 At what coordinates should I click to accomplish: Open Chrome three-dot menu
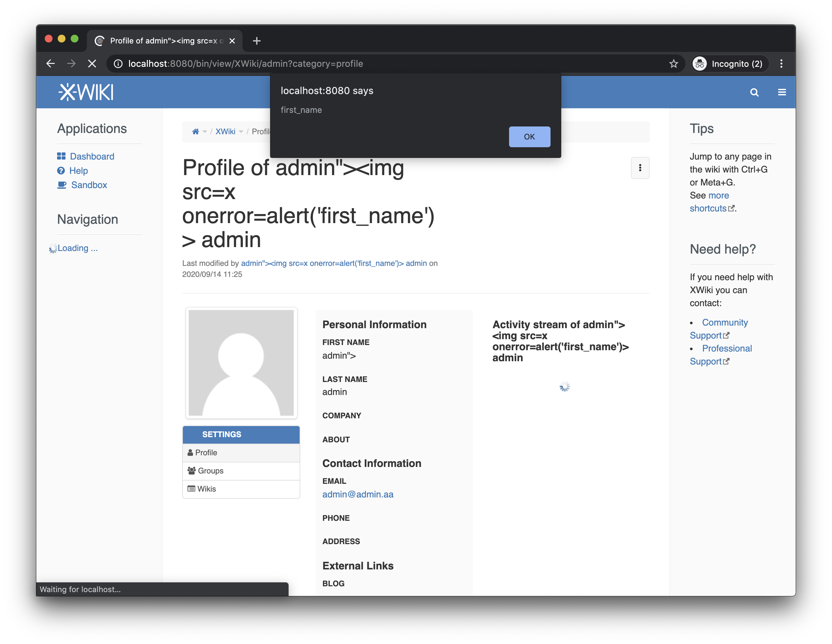click(781, 64)
